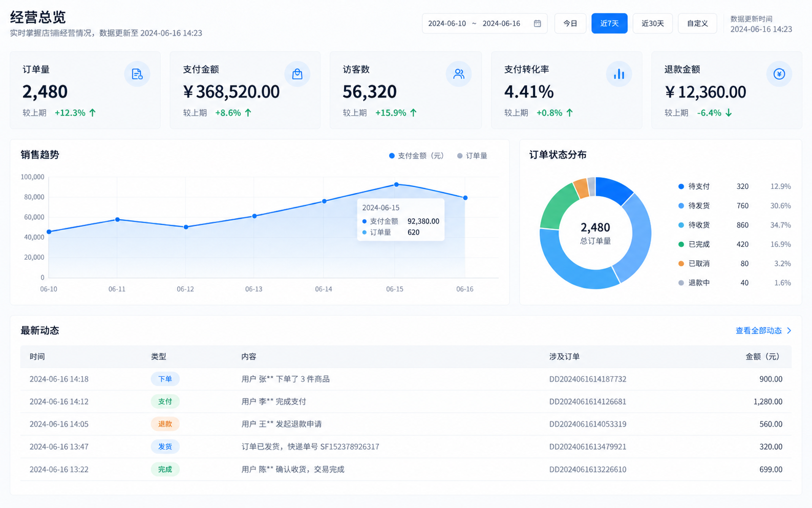
Task: Click order number DD2024061614187732
Action: point(588,379)
